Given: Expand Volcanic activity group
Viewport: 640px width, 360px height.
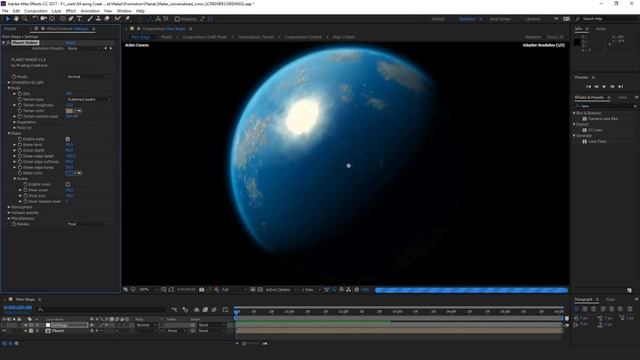Looking at the screenshot, I should pyautogui.click(x=9, y=213).
